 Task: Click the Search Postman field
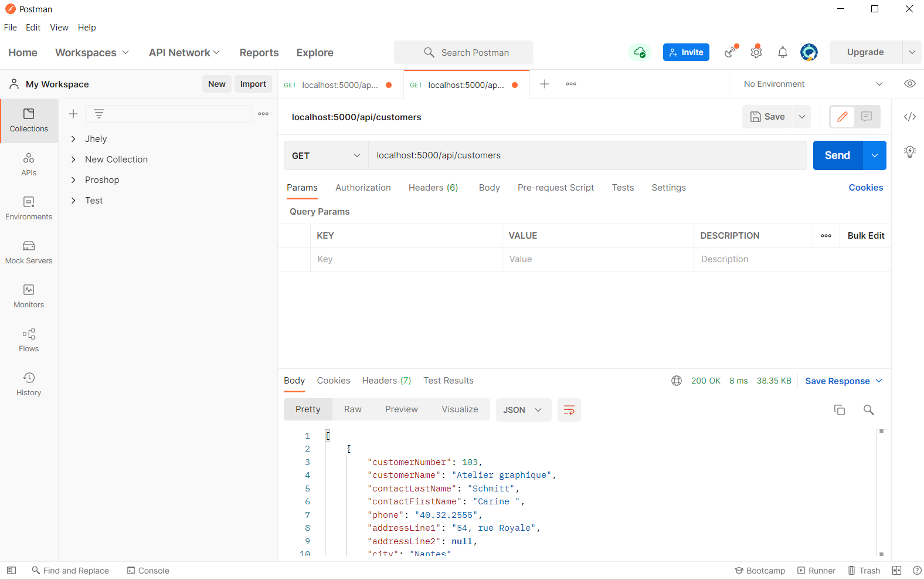(464, 52)
